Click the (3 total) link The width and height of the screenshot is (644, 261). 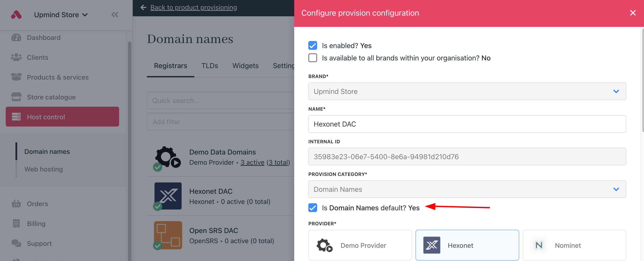coord(278,162)
